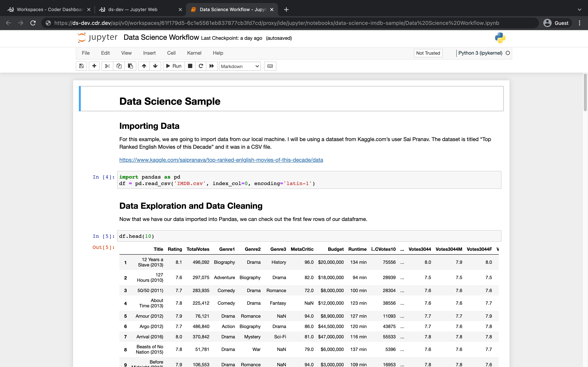Click the Not Trusted button
The height and width of the screenshot is (367, 588).
pos(428,53)
